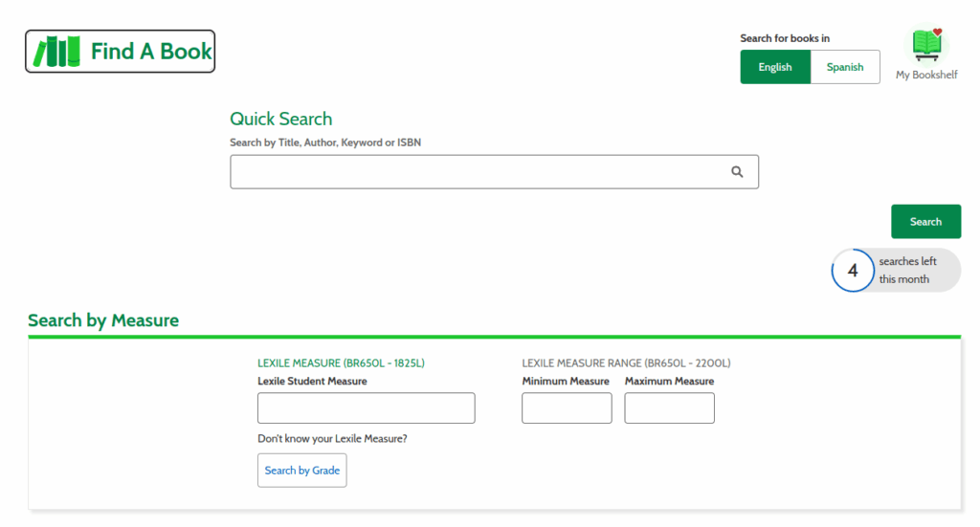
Task: Click the "searches left this month" text
Action: 907,271
